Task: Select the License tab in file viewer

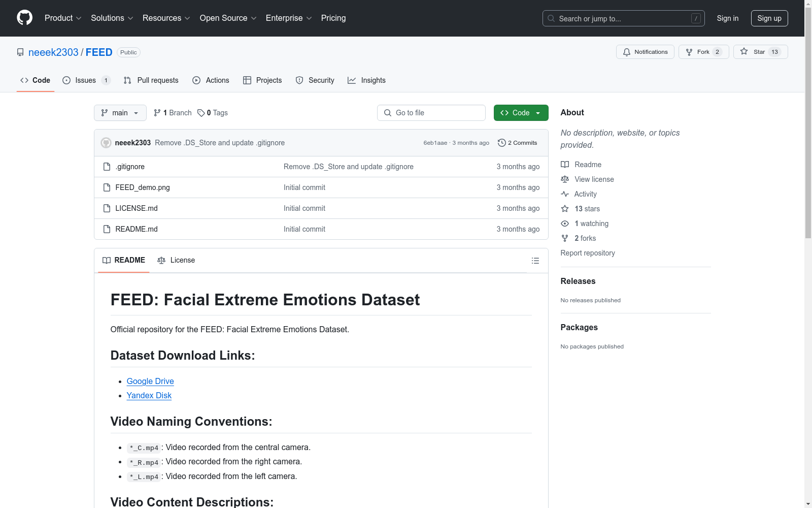Action: [176, 260]
